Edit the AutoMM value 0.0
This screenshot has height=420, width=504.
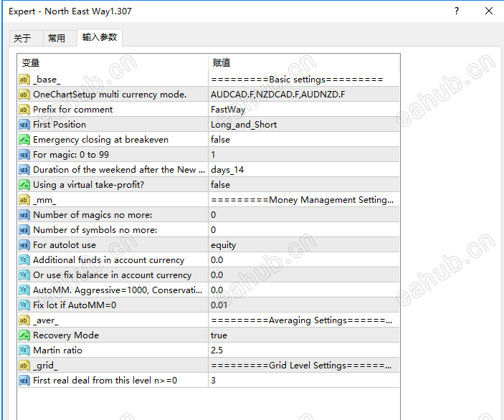pos(304,290)
